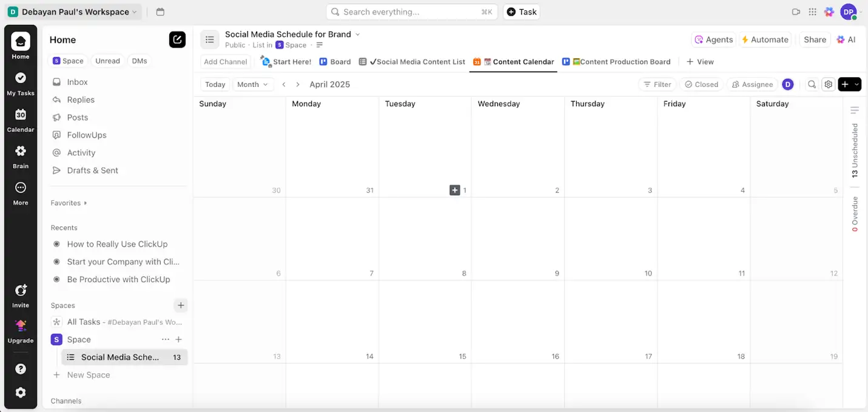Click the AI button in header
This screenshot has height=412, width=868.
click(846, 39)
